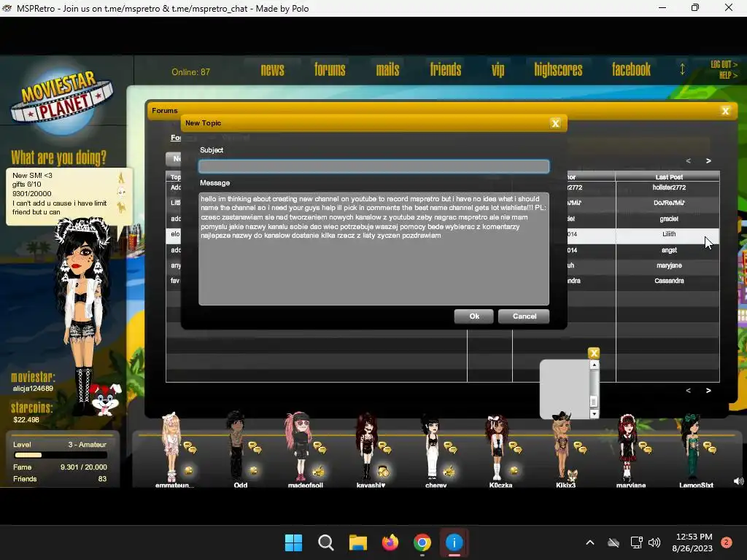This screenshot has width=747, height=560.
Task: Open the facebook menu
Action: click(631, 70)
